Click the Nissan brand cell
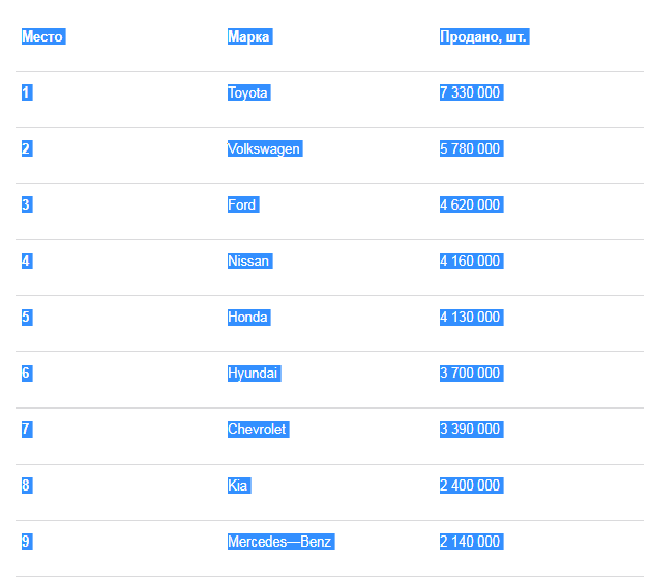650x577 pixels. [x=249, y=261]
